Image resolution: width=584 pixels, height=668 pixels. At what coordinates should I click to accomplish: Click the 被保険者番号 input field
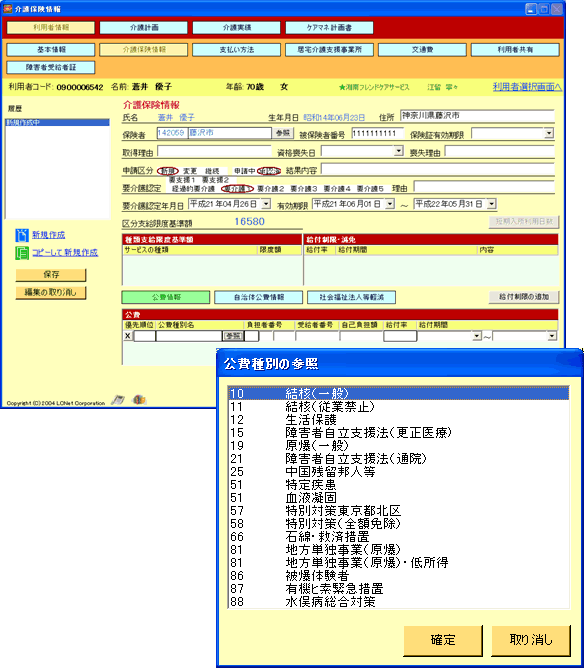pos(377,133)
